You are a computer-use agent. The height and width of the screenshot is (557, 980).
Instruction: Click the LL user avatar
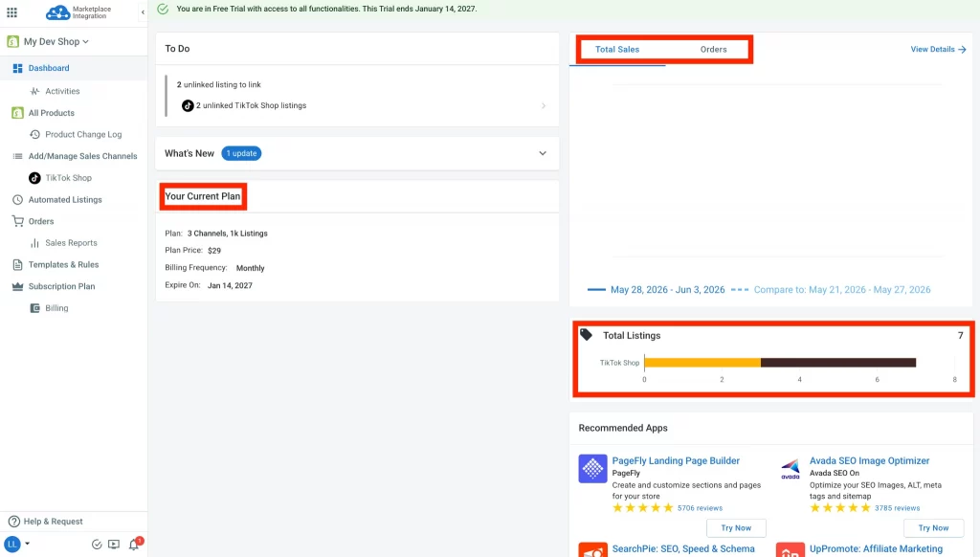coord(12,544)
